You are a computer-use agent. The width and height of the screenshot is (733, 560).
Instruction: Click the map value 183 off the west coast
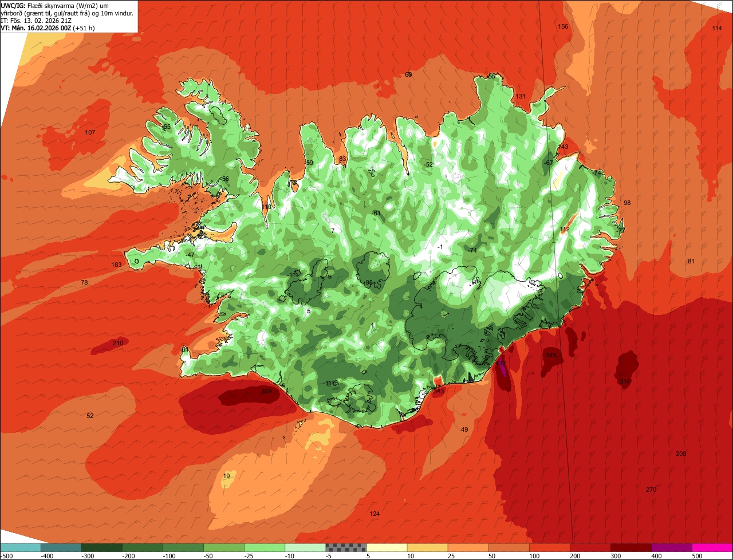(x=116, y=265)
